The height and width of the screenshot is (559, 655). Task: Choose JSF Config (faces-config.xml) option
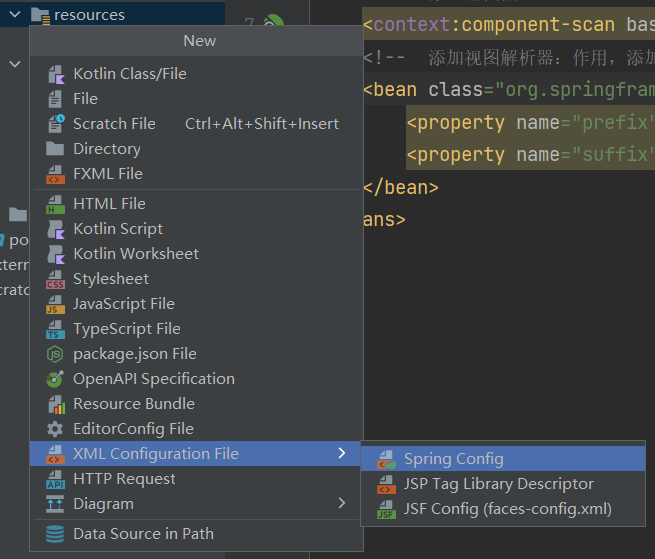point(507,509)
